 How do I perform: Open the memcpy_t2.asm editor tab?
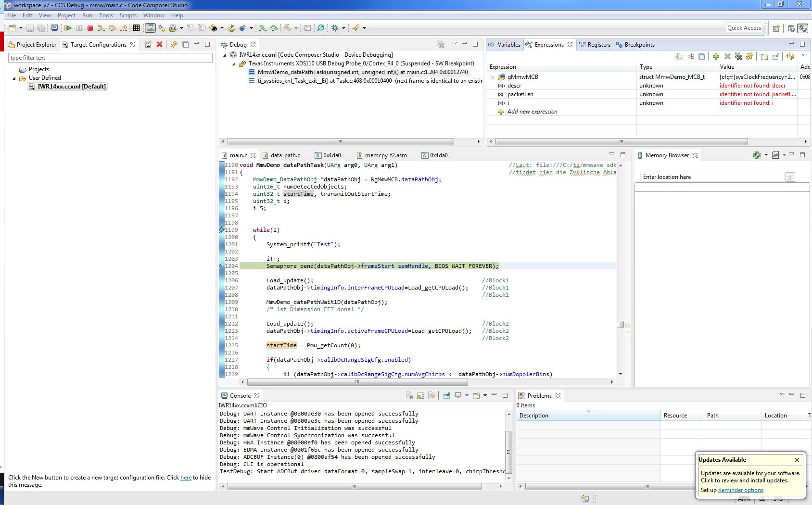coord(382,155)
